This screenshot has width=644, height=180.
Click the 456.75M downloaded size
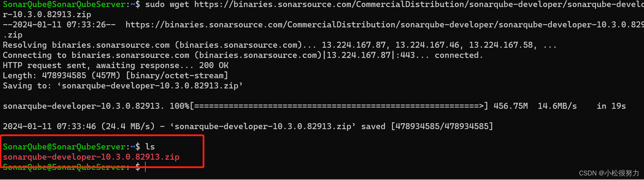tap(510, 106)
